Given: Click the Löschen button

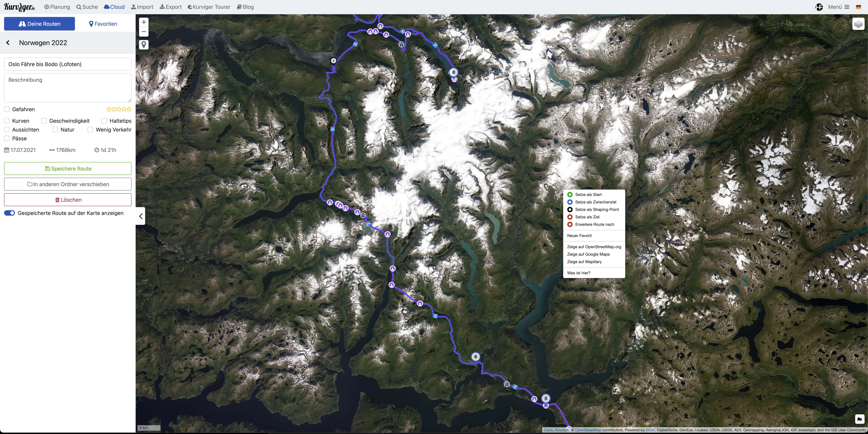Looking at the screenshot, I should coord(68,200).
